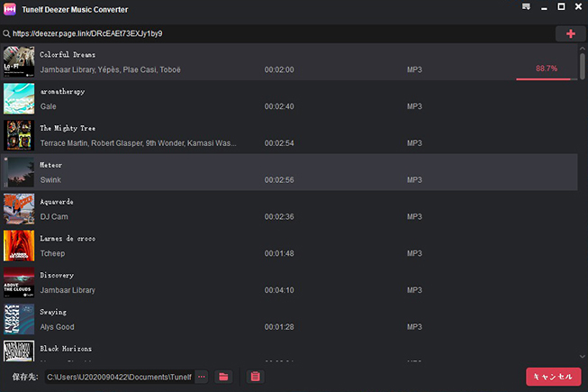Click the search magnifier icon

pyautogui.click(x=6, y=33)
